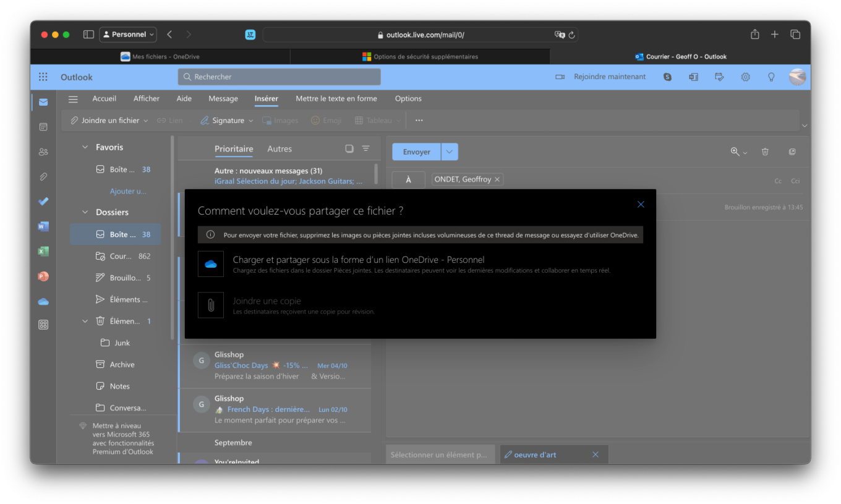841x504 pixels.
Task: Open Calendar in the left rail
Action: (x=43, y=127)
